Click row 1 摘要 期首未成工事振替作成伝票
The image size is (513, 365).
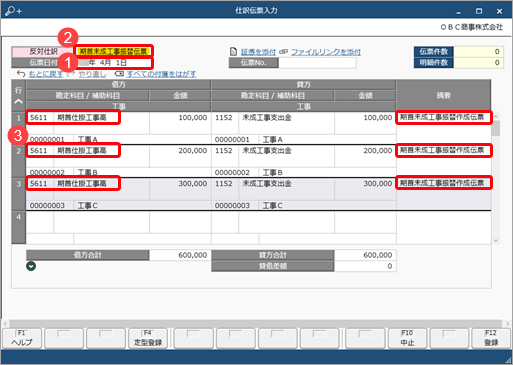(x=444, y=117)
